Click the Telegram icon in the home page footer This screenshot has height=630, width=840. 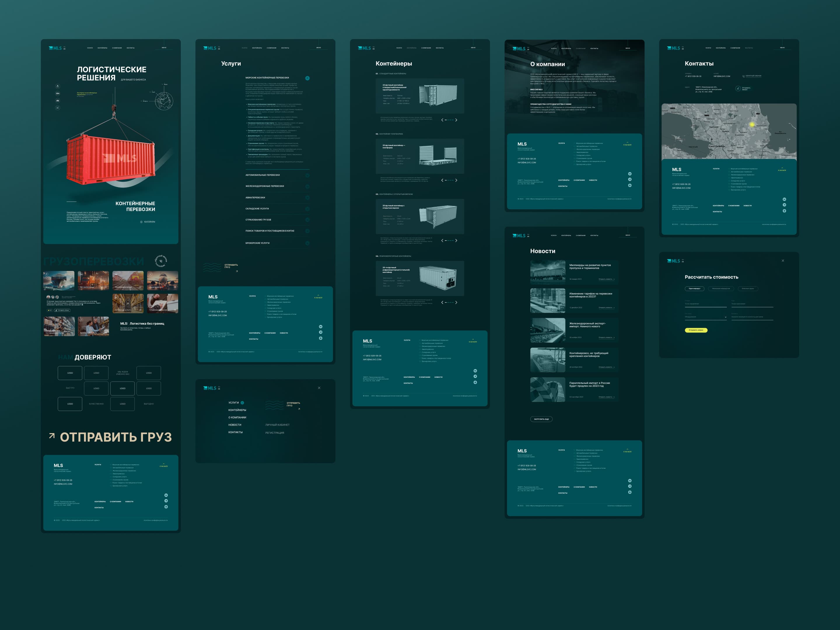(166, 501)
